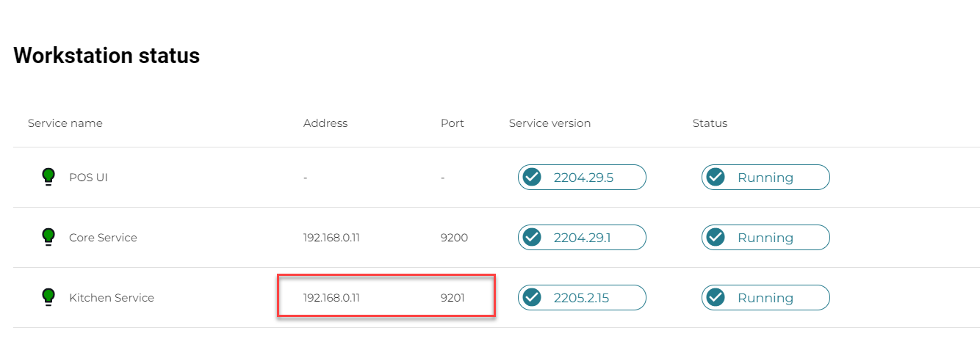The height and width of the screenshot is (361, 980).
Task: Click the Kitchen Service Running status checkmark
Action: click(x=716, y=298)
